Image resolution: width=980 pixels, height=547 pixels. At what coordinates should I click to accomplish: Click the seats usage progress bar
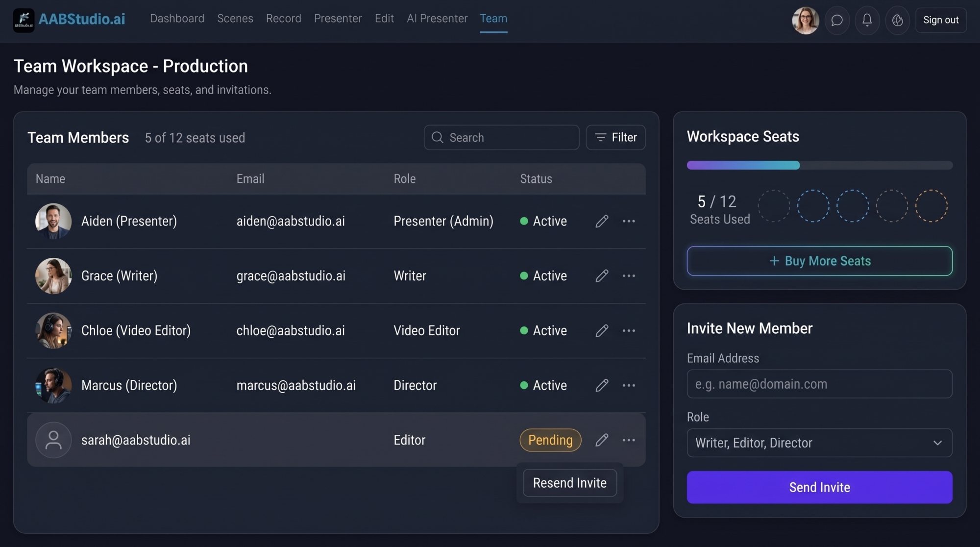[819, 165]
